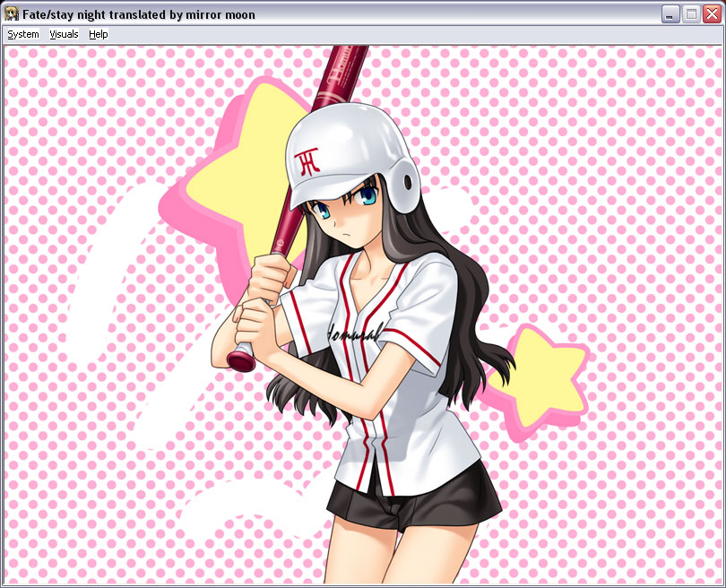Viewport: 726px width, 588px height.
Task: Minimize the Fate/stay night window
Action: pyautogui.click(x=670, y=14)
